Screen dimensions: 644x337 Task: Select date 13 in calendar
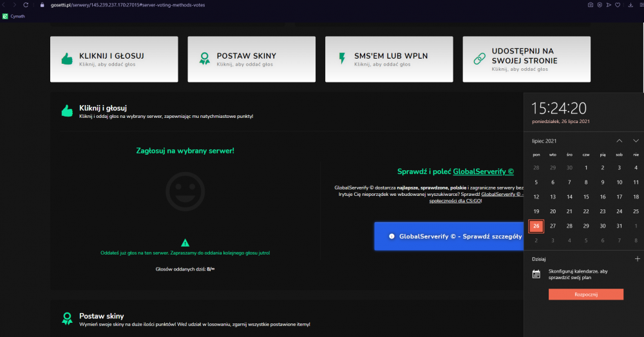(x=553, y=197)
